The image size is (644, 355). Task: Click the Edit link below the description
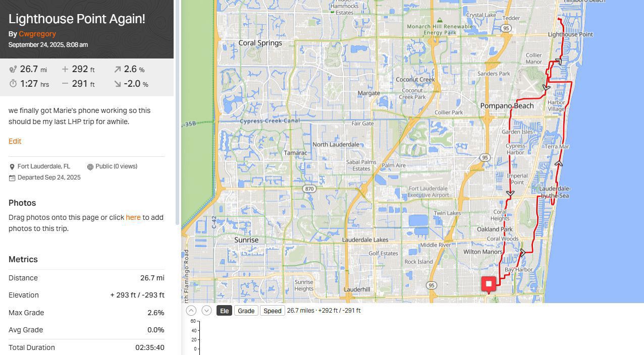[15, 141]
